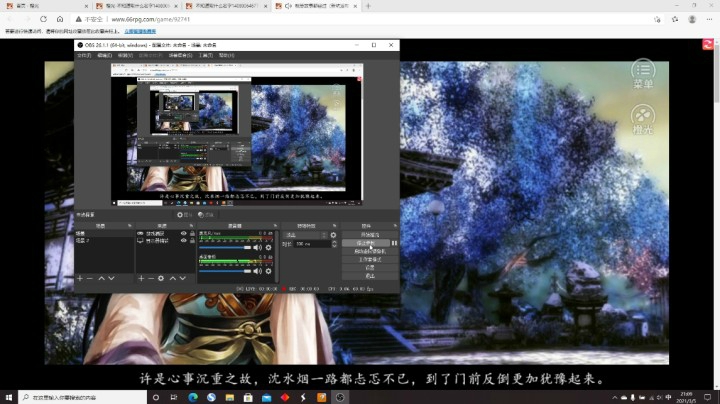Open scene transition type dropdown
The width and height of the screenshot is (720, 404).
point(305,235)
